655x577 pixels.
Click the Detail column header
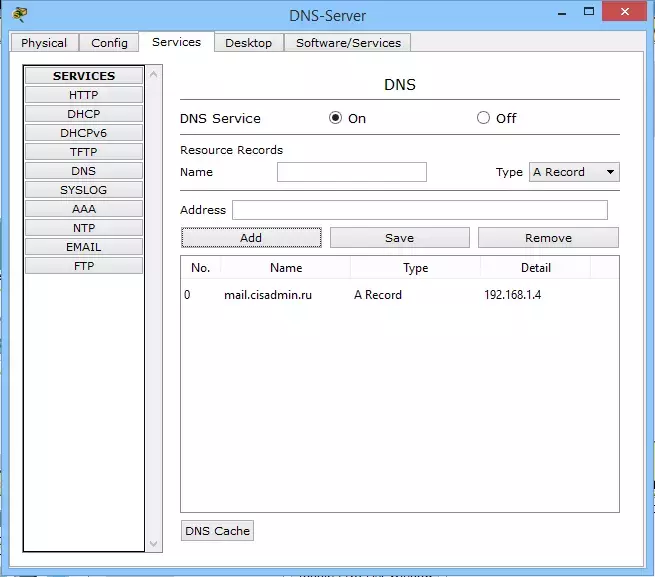(x=536, y=268)
